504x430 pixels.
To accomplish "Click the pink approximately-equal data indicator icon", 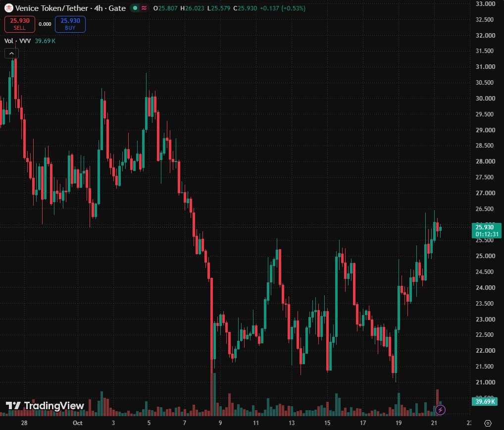I will pos(144,8).
